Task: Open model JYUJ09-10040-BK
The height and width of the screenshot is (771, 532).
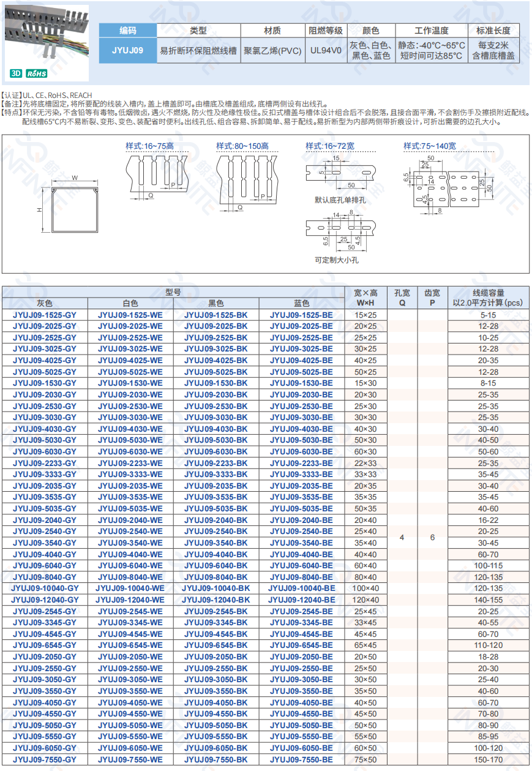Action: (216, 588)
